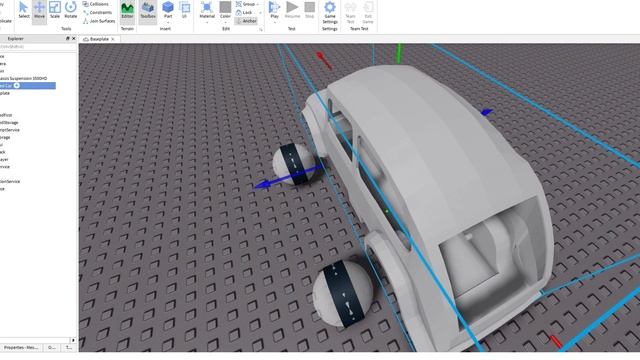Open Game Settings
Image resolution: width=640 pixels, height=360 pixels.
[330, 13]
